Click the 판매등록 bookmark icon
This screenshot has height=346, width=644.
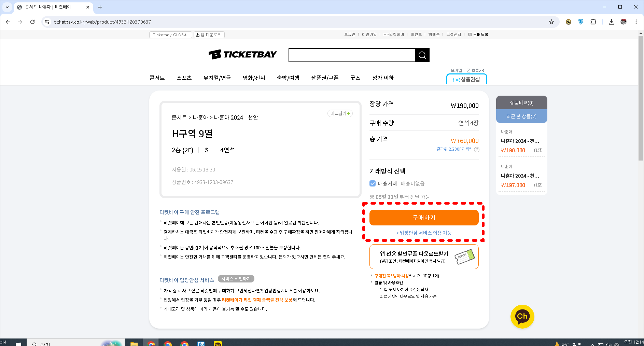[470, 34]
